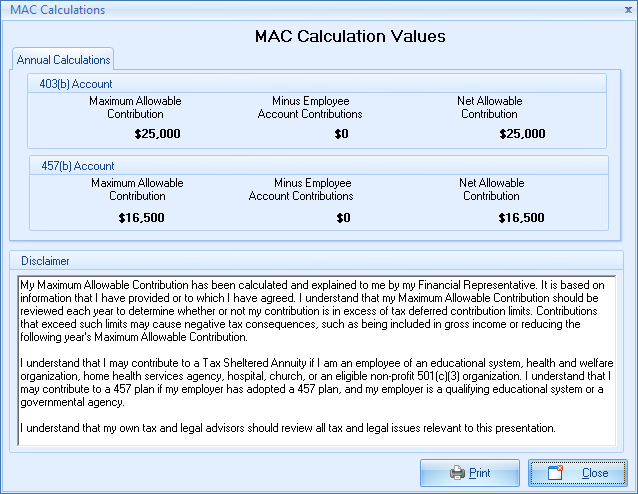Click the MAC Calculations title bar text
This screenshot has width=638, height=494.
coord(56,10)
